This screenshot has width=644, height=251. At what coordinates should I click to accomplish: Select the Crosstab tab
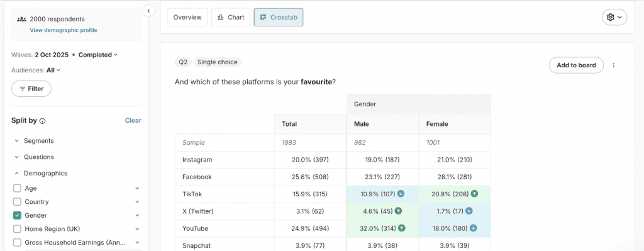click(x=279, y=17)
